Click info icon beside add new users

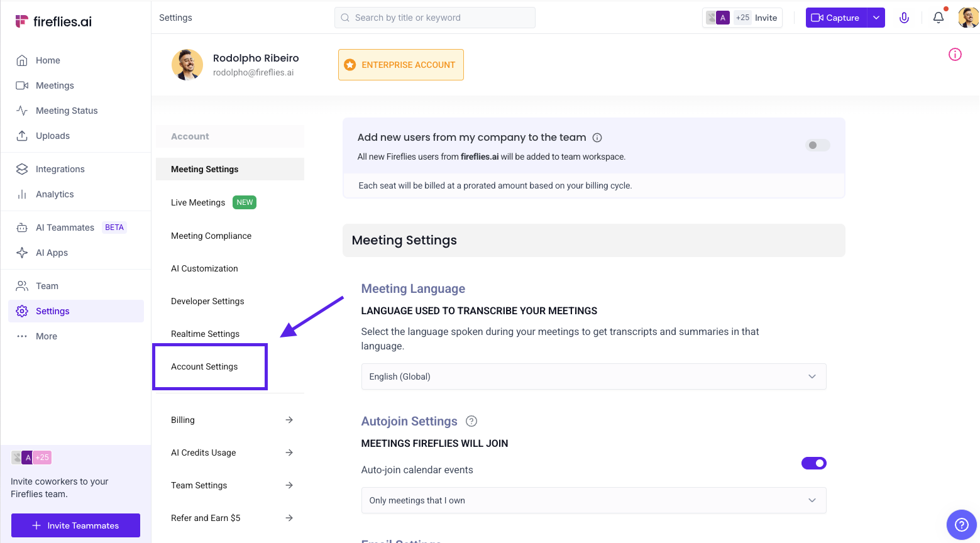click(x=597, y=138)
